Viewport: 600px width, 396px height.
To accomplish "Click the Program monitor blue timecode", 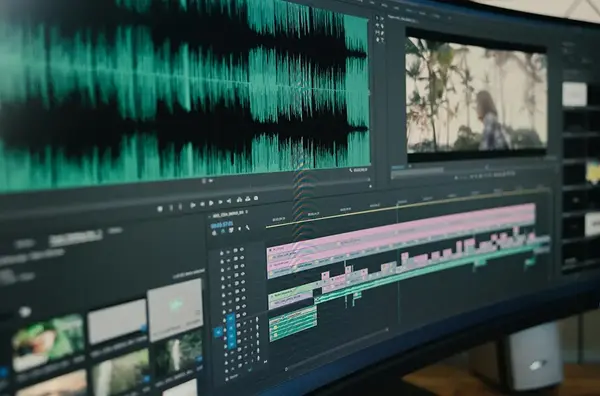I will click(x=398, y=167).
